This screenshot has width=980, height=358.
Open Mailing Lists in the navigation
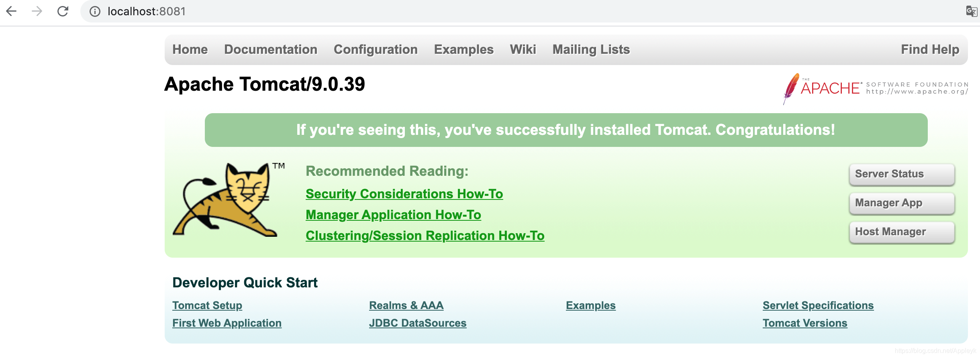click(x=591, y=49)
